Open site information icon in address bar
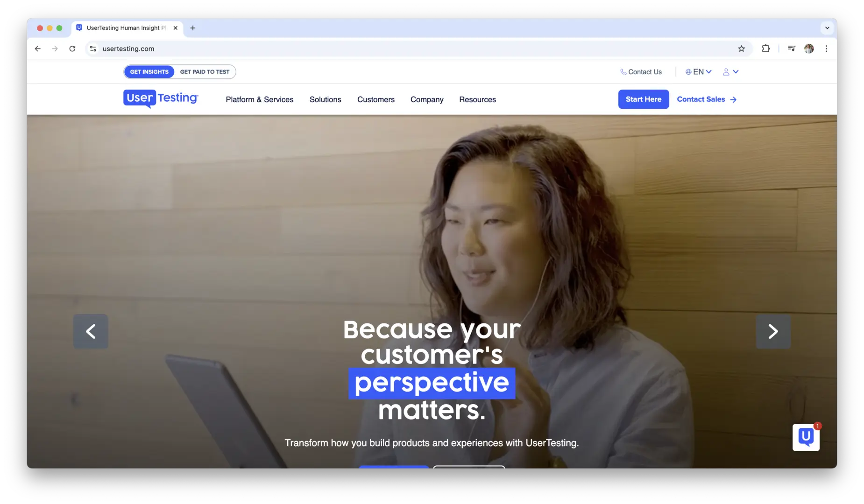The image size is (864, 504). 93,49
